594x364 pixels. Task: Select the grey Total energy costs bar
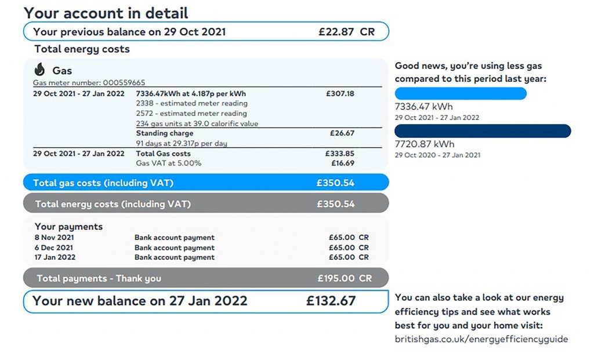(x=205, y=204)
